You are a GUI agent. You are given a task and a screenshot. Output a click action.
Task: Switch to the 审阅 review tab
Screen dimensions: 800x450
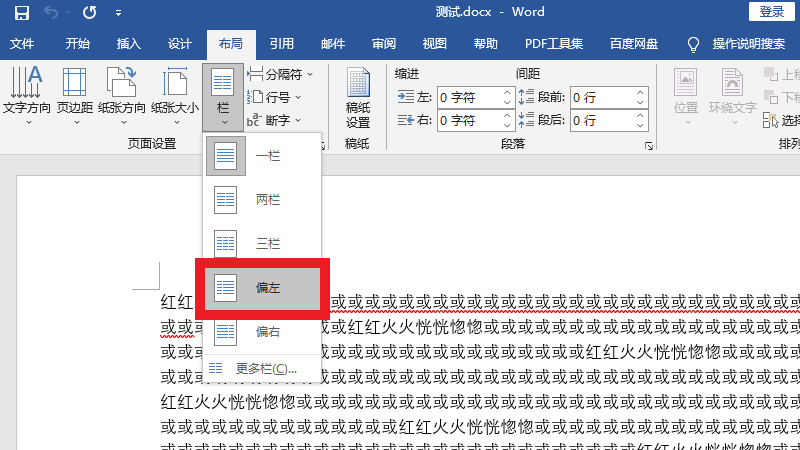tap(383, 44)
